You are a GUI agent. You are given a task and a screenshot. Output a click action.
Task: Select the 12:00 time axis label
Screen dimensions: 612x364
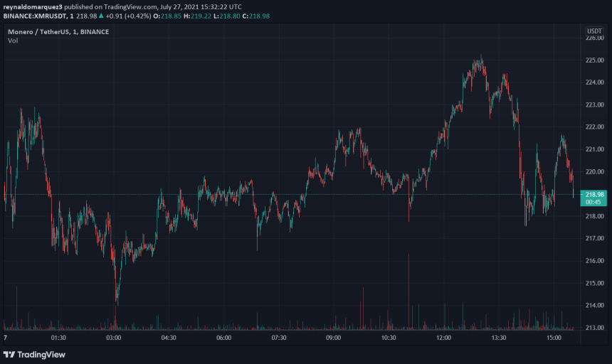[x=444, y=338]
